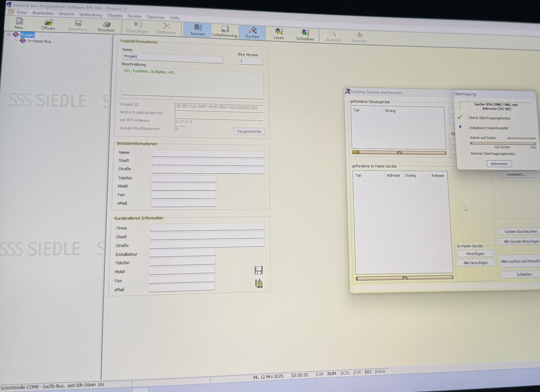Open the Bearbeiten menu
Image resolution: width=540 pixels, height=392 pixels.
click(x=43, y=13)
